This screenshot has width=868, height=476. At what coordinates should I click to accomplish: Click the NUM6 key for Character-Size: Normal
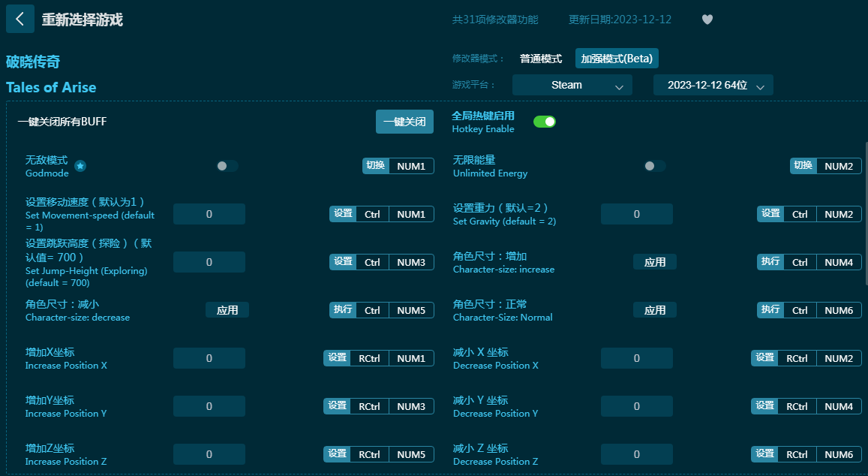pyautogui.click(x=839, y=311)
